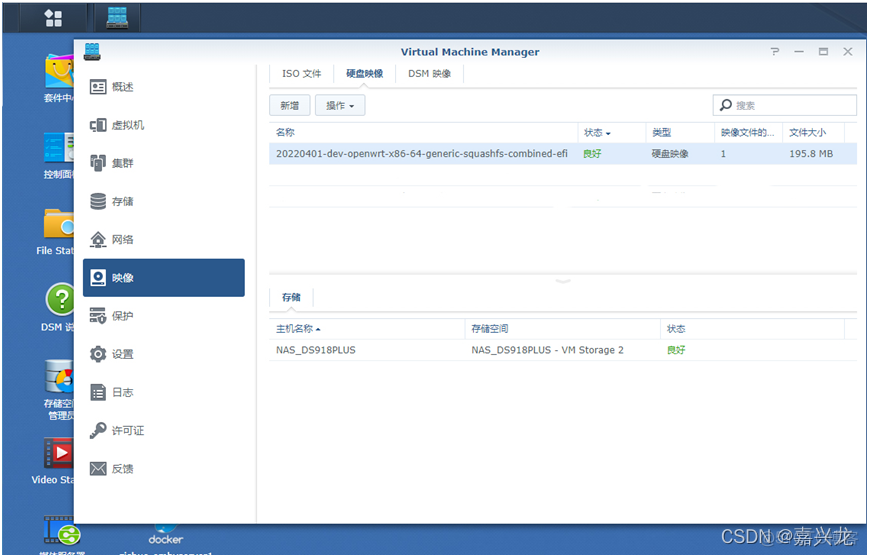Open the 概述 overview sidebar item
Viewport: 869px width, 557px height.
click(x=163, y=87)
